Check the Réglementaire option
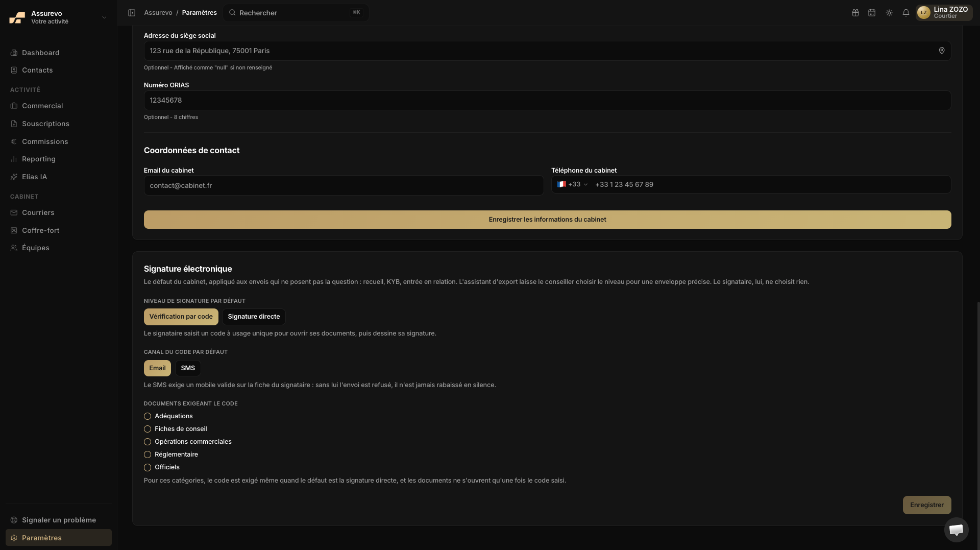Viewport: 980px width, 550px height. pos(148,455)
